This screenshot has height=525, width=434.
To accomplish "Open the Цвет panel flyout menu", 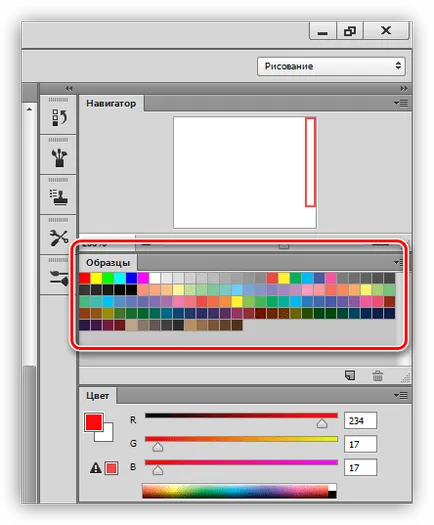I will (401, 395).
